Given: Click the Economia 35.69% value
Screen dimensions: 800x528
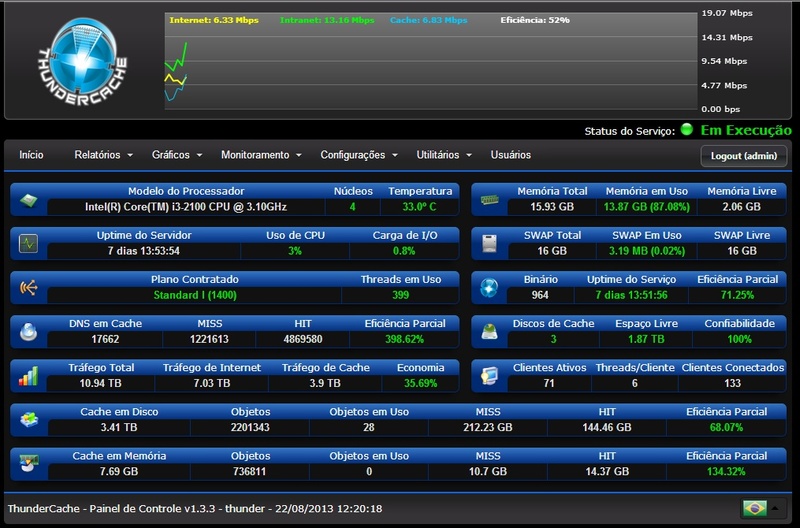Looking at the screenshot, I should coord(420,383).
